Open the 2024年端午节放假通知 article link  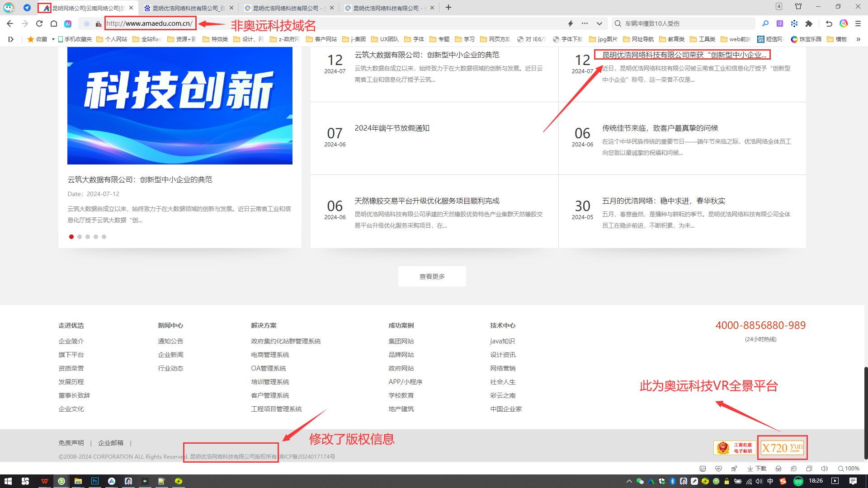[x=392, y=128]
